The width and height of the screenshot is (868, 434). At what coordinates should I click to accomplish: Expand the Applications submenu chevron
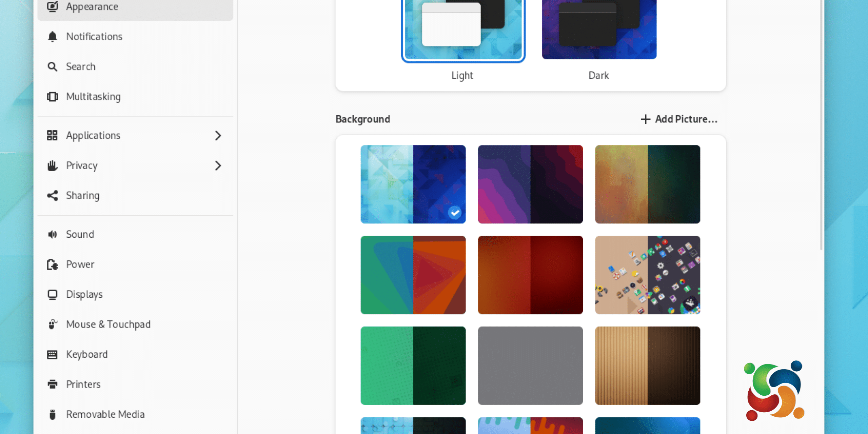[218, 136]
